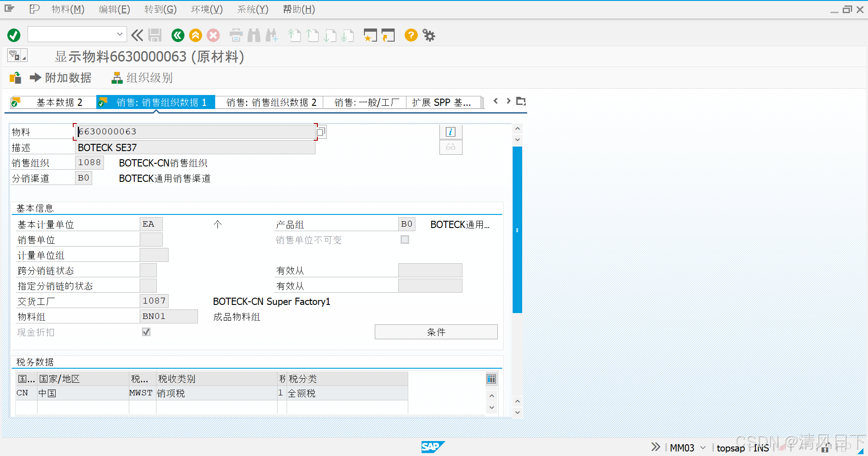Viewport: 868px width, 456px height.
Task: Open the tab overview list icon
Action: coord(521,101)
